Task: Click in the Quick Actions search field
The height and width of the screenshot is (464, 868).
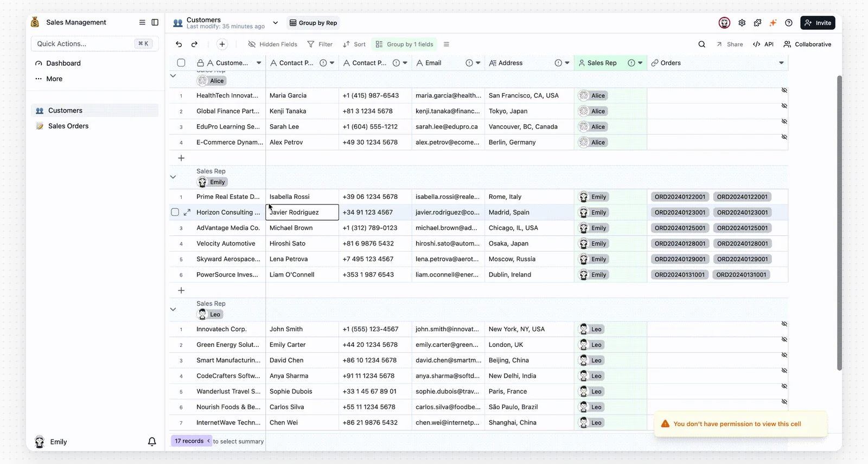Action: coord(95,44)
